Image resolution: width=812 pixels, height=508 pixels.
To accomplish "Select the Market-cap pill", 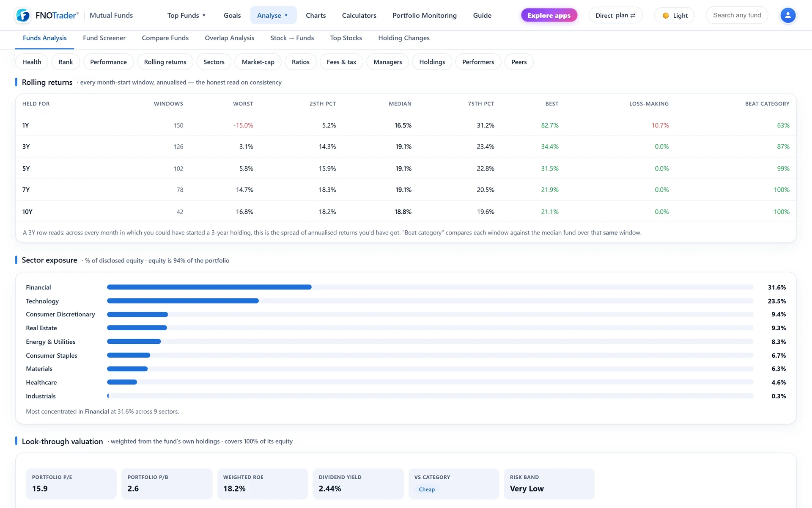I will [x=258, y=62].
